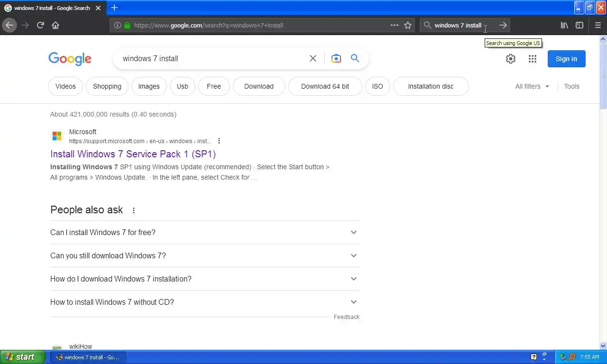The width and height of the screenshot is (607, 364).
Task: Bookmark this page with the star
Action: tap(408, 25)
